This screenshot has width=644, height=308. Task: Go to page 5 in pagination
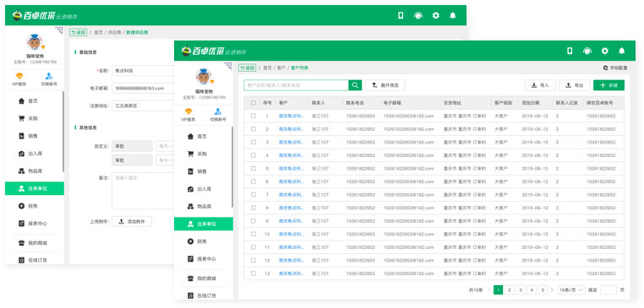543,290
